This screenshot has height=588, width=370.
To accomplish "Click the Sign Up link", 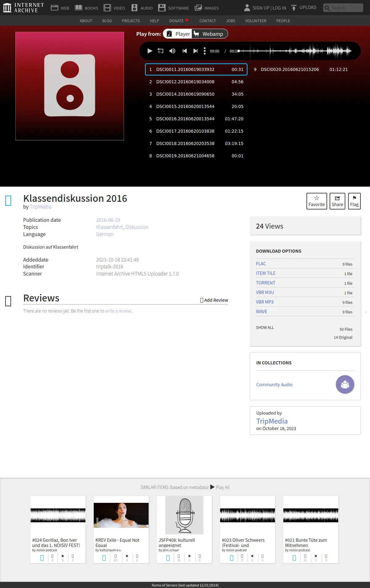I will 261,8.
